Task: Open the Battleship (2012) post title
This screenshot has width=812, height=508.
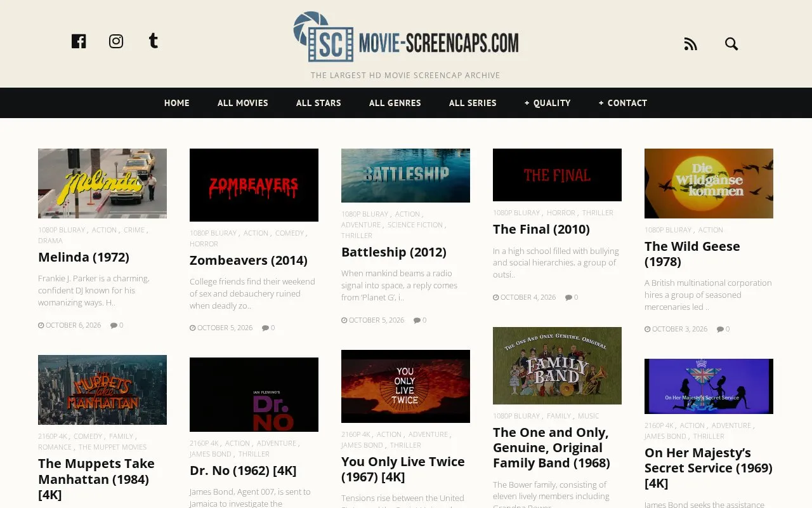Action: point(394,252)
